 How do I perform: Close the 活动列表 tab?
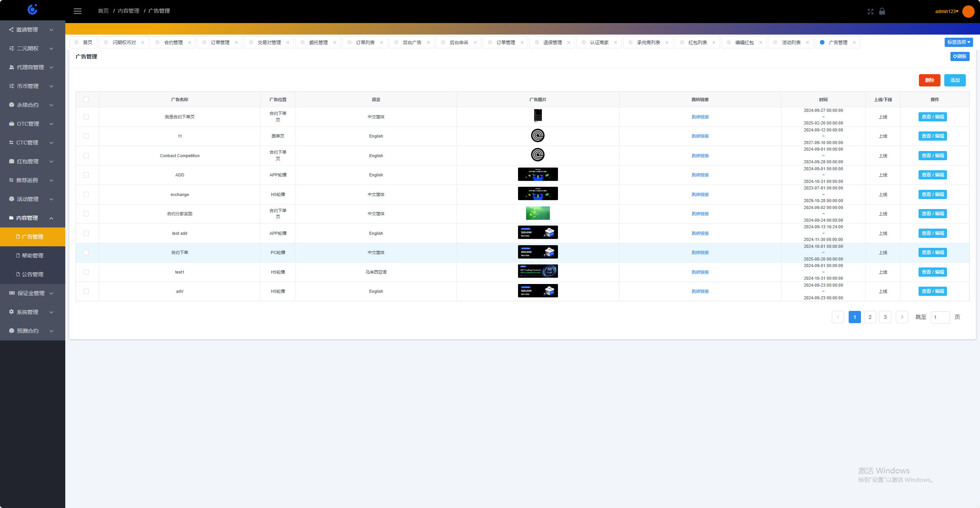point(808,43)
